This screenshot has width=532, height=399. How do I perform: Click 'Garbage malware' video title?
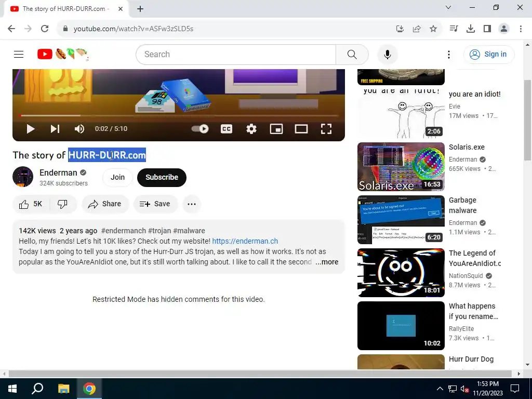click(x=463, y=205)
